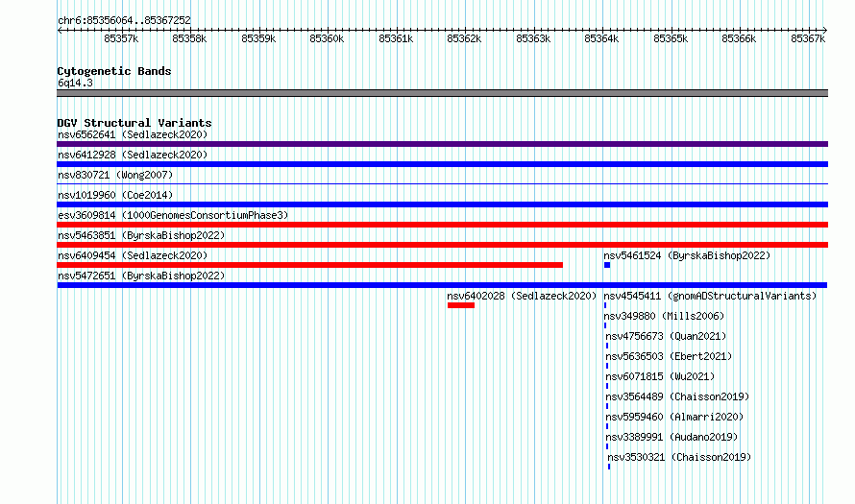Select the blue bar under nsv6412928

[442, 164]
